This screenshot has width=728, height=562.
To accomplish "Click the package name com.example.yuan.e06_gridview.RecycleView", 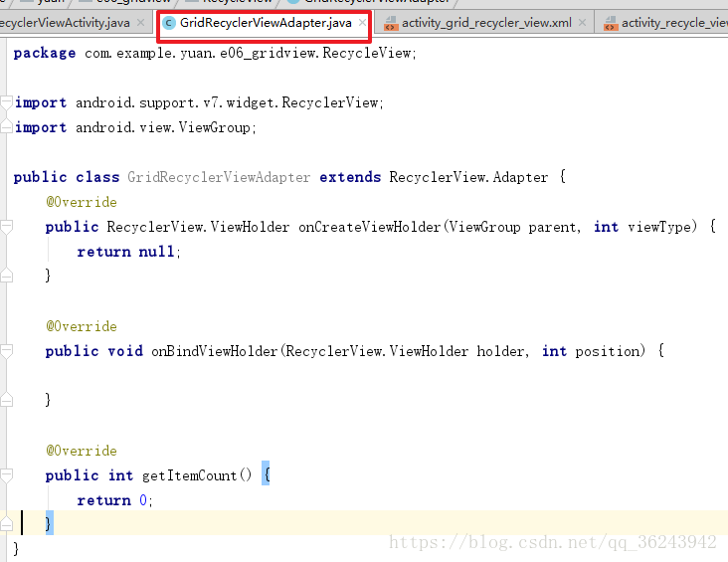I will coord(248,53).
